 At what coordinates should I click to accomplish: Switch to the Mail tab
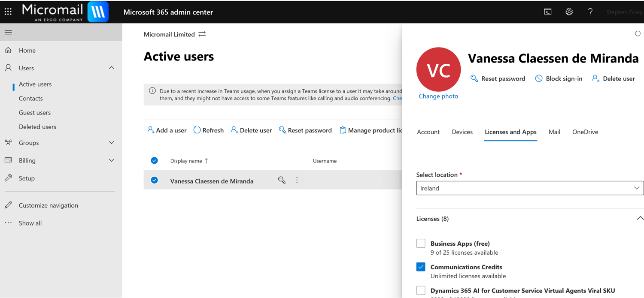[554, 132]
